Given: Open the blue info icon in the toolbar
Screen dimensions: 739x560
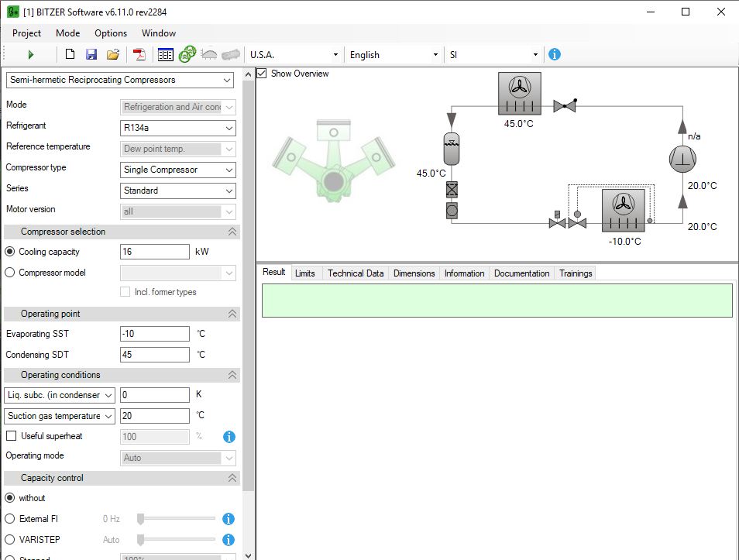Looking at the screenshot, I should point(555,54).
